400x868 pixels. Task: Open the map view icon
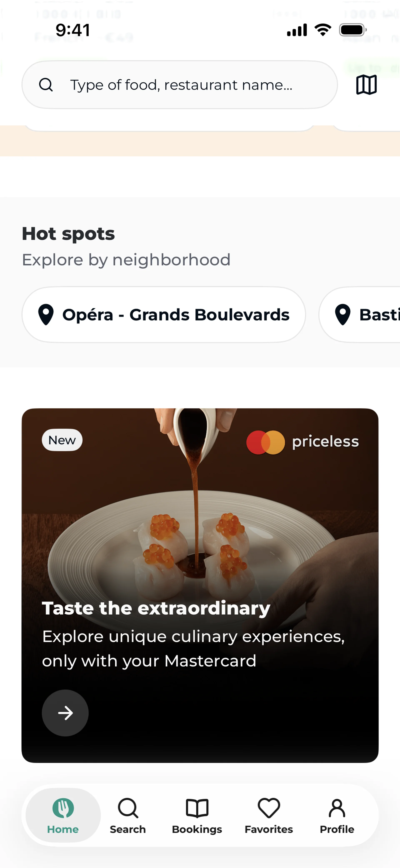click(366, 85)
